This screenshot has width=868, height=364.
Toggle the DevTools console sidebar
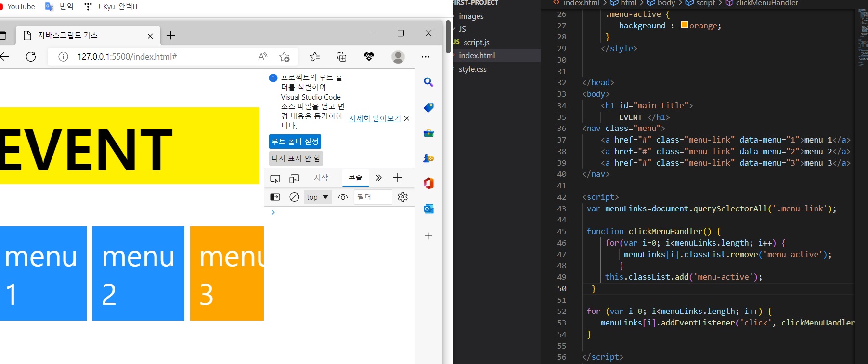pyautogui.click(x=275, y=197)
